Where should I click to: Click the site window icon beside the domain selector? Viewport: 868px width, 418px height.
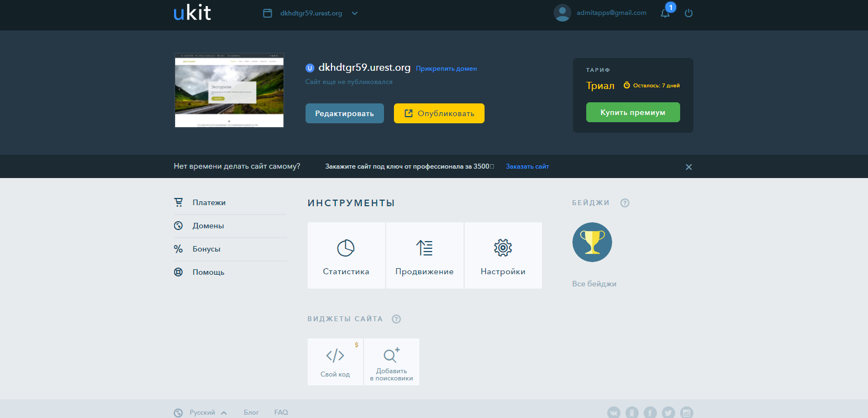[x=267, y=13]
